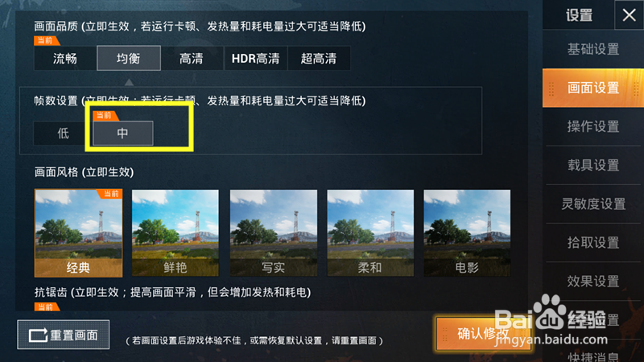Select 均衡 graphics quality option
This screenshot has width=644, height=362.
[x=129, y=58]
